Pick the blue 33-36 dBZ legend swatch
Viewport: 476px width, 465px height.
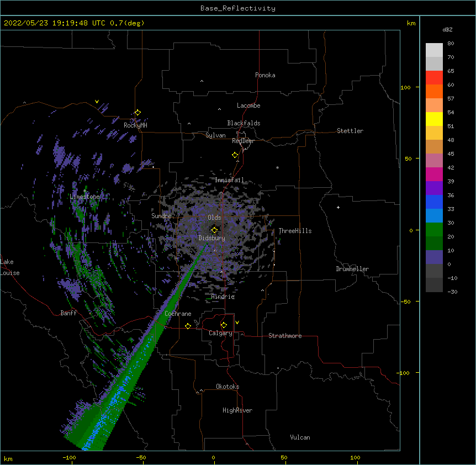click(x=434, y=202)
